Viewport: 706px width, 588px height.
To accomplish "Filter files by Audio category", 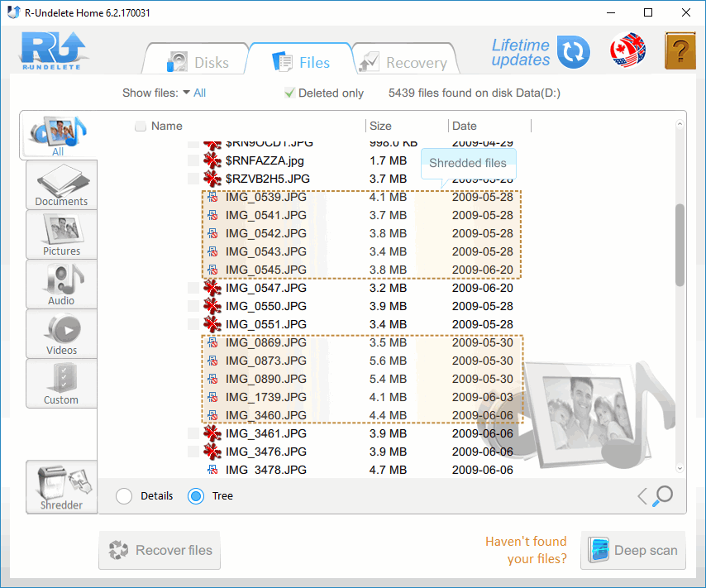I will tap(61, 284).
